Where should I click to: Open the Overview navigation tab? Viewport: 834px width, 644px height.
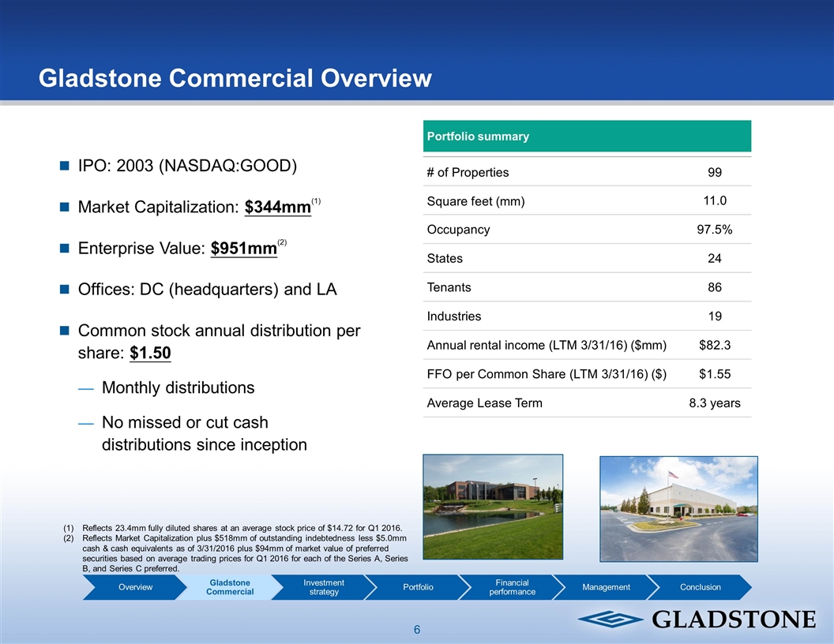(x=137, y=587)
